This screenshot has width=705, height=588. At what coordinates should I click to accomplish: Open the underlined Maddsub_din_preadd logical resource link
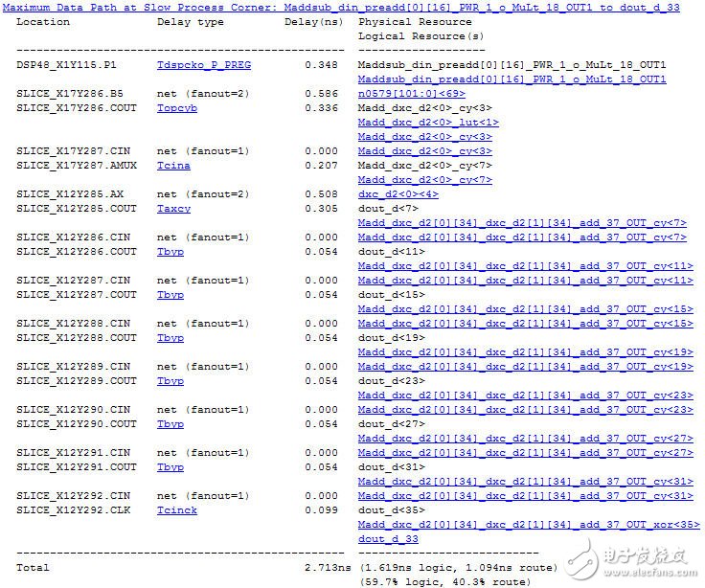point(512,79)
